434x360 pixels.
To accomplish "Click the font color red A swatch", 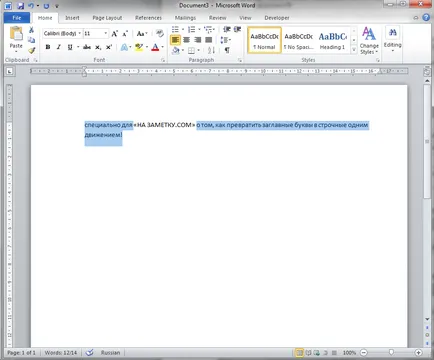I will (x=155, y=47).
